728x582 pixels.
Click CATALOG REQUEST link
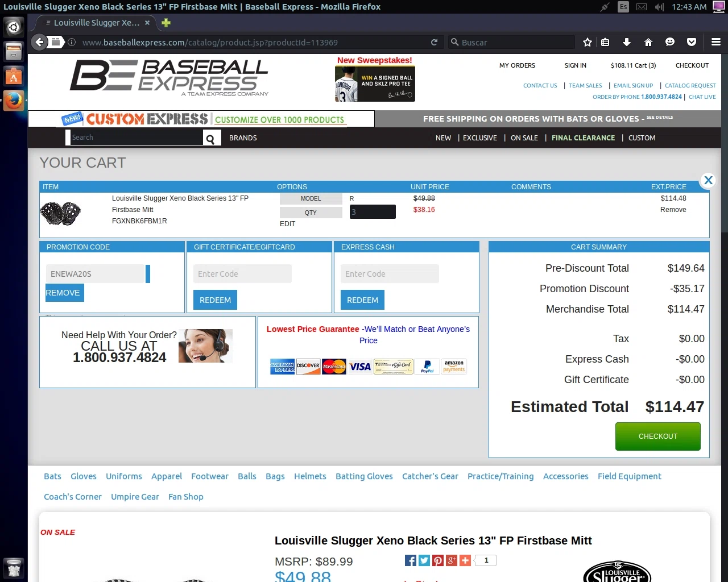click(x=690, y=86)
